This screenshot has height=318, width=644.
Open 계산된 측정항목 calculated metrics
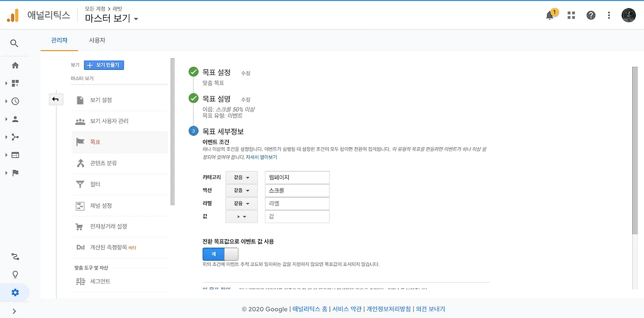pos(120,248)
